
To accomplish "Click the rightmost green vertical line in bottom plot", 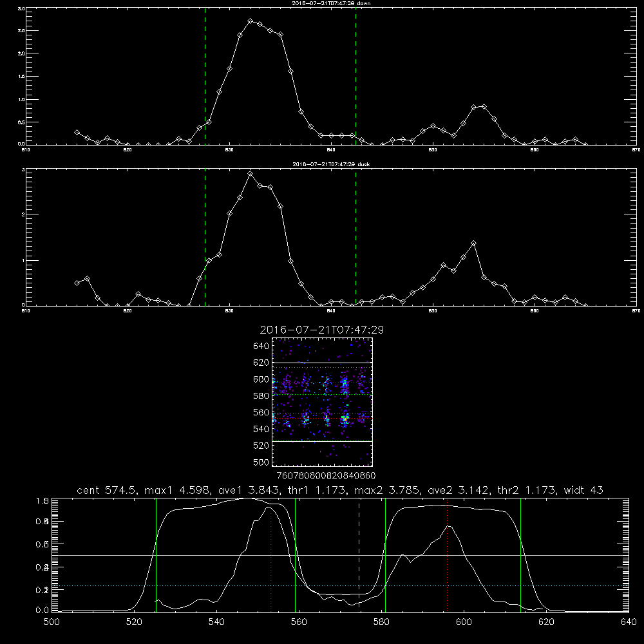I will pyautogui.click(x=520, y=554).
